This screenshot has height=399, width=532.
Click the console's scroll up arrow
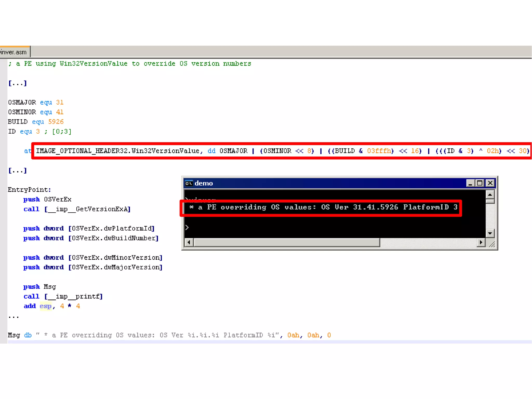[x=490, y=195]
